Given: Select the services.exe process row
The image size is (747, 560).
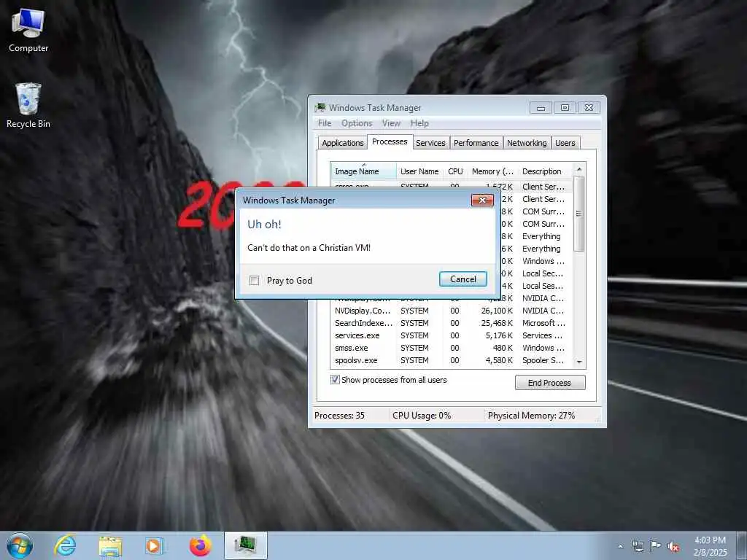Looking at the screenshot, I should click(x=451, y=335).
